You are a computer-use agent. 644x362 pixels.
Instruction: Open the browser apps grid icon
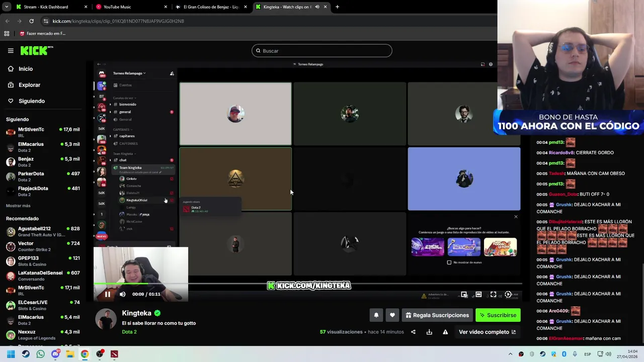click(x=7, y=34)
